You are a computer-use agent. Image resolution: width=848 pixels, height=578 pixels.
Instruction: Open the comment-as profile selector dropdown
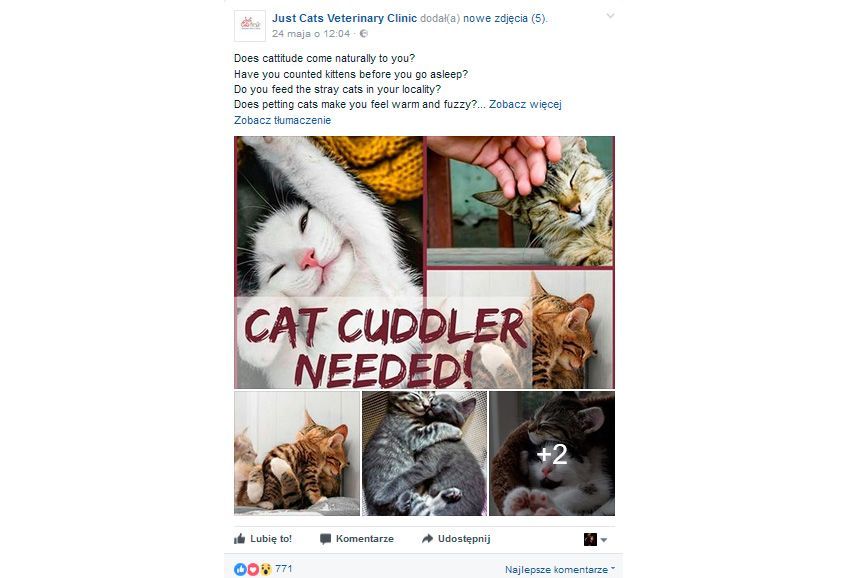tap(595, 539)
